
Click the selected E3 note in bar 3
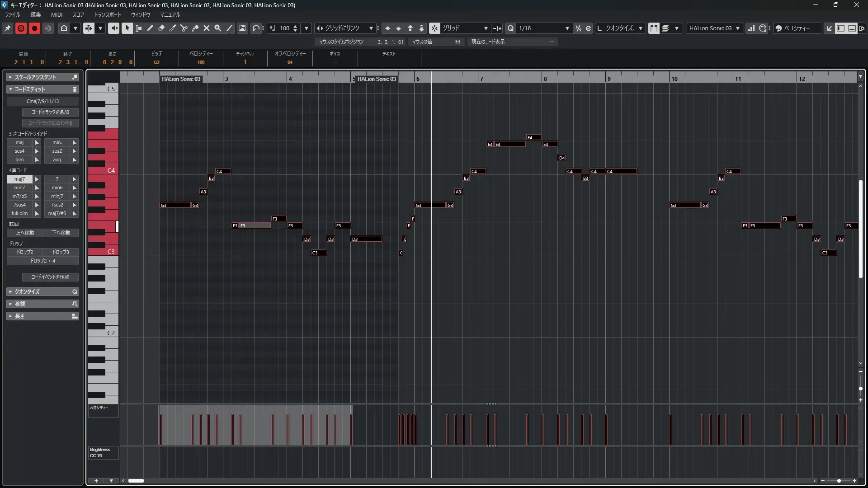pyautogui.click(x=255, y=225)
